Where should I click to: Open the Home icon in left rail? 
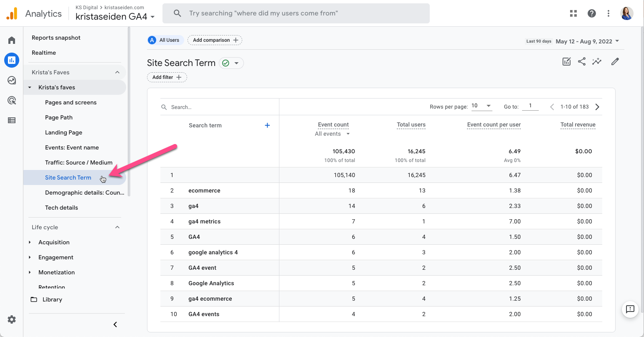point(12,40)
